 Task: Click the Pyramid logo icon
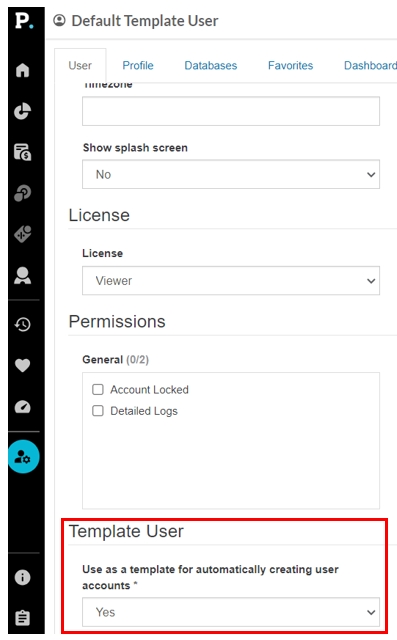tap(24, 20)
